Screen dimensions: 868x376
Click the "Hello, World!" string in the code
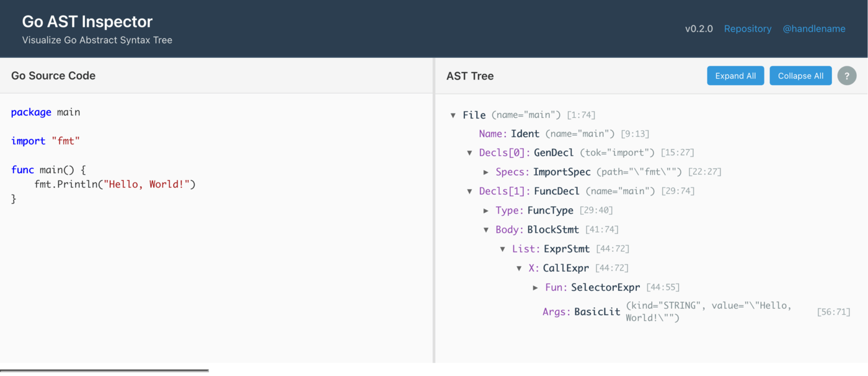(x=148, y=184)
